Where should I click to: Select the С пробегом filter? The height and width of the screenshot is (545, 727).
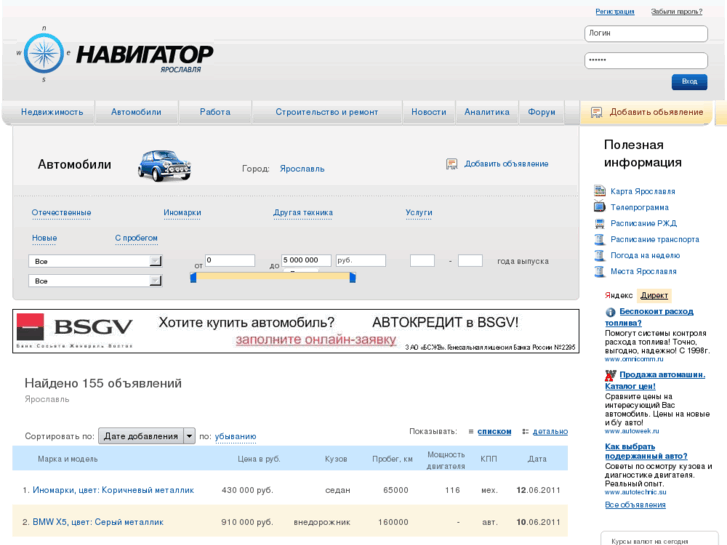[136, 238]
